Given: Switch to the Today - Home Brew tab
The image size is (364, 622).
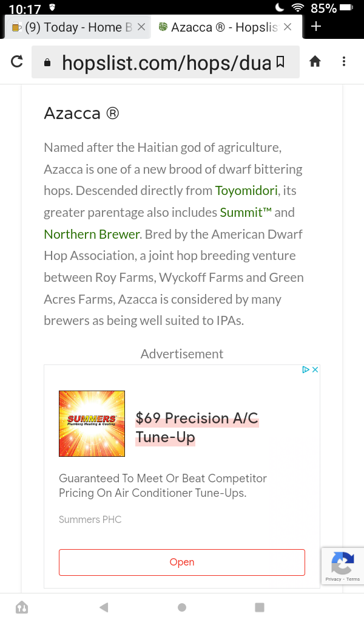Looking at the screenshot, I should pyautogui.click(x=72, y=27).
